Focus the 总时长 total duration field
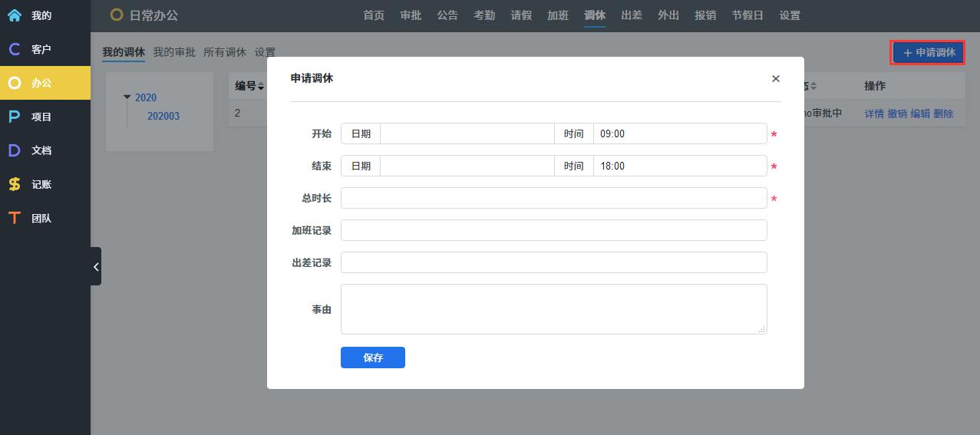 click(x=553, y=198)
